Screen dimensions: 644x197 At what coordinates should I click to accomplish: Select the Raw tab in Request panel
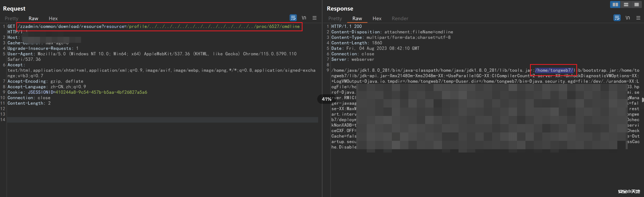click(x=33, y=19)
